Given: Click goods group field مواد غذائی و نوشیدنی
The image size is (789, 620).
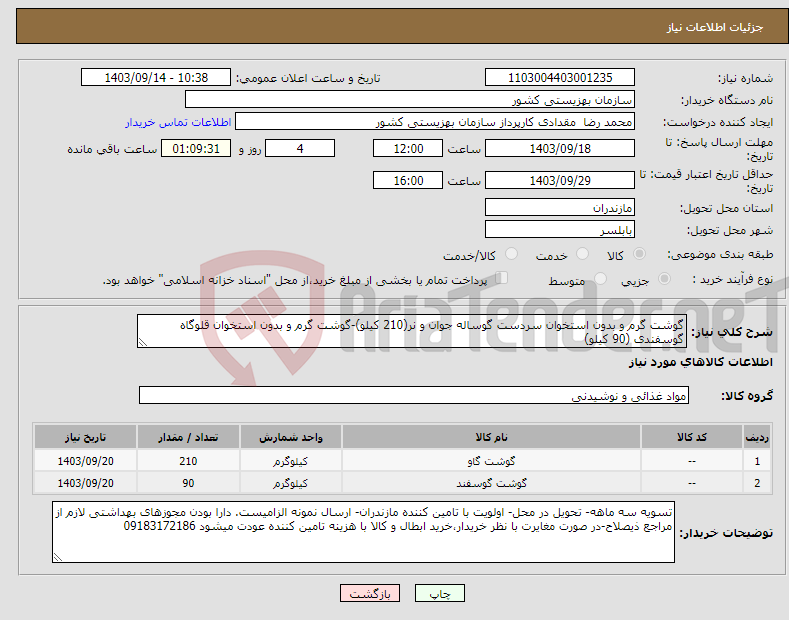Looking at the screenshot, I should 414,396.
